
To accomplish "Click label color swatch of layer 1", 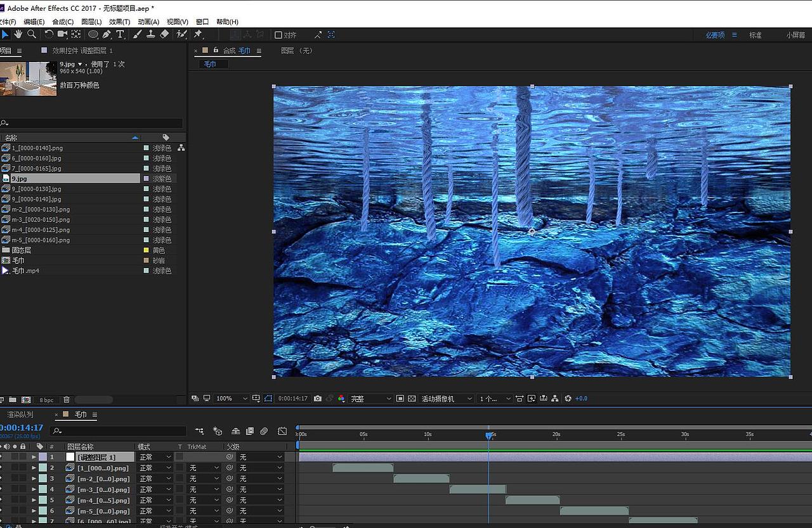I will (43, 457).
